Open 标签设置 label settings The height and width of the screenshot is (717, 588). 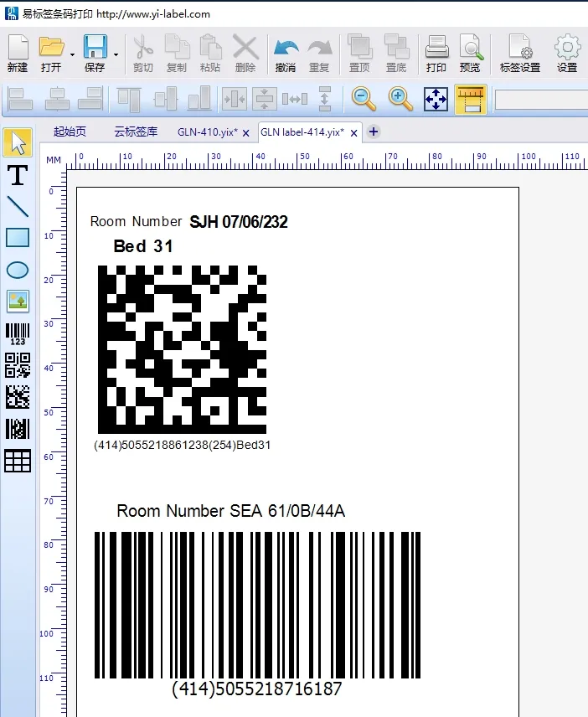[x=520, y=53]
